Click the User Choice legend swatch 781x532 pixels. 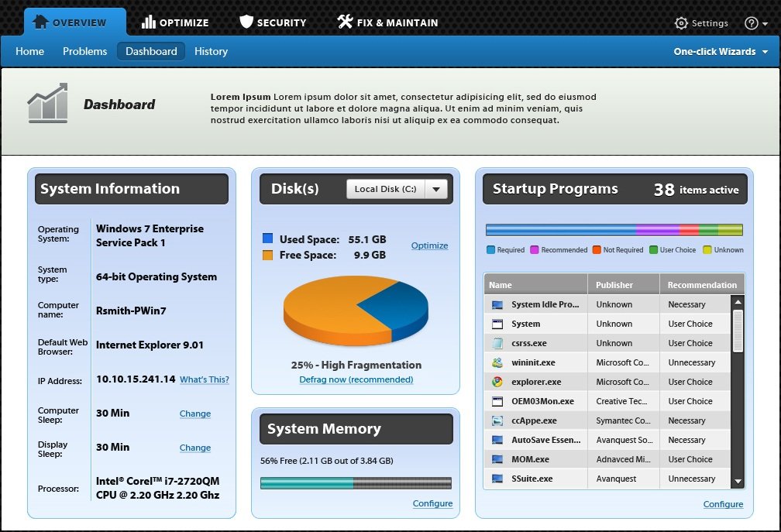(653, 250)
